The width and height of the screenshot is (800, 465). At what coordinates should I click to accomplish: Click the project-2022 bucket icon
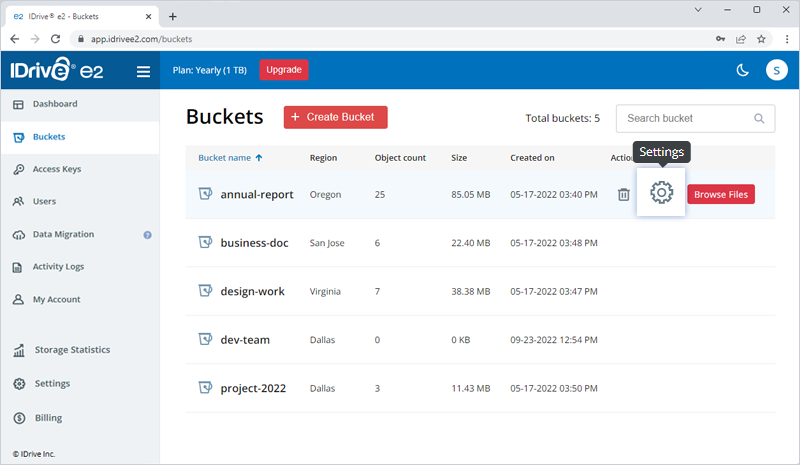pyautogui.click(x=205, y=387)
